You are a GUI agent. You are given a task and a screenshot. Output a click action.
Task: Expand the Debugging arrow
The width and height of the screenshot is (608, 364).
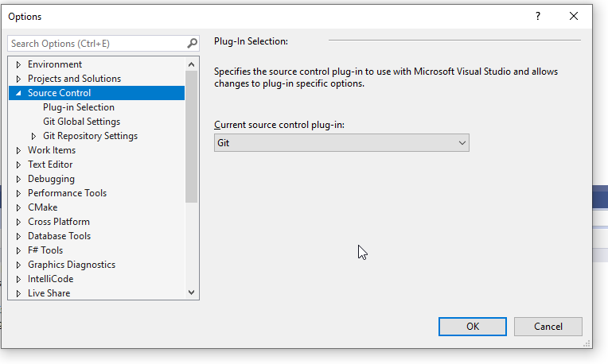click(x=18, y=180)
